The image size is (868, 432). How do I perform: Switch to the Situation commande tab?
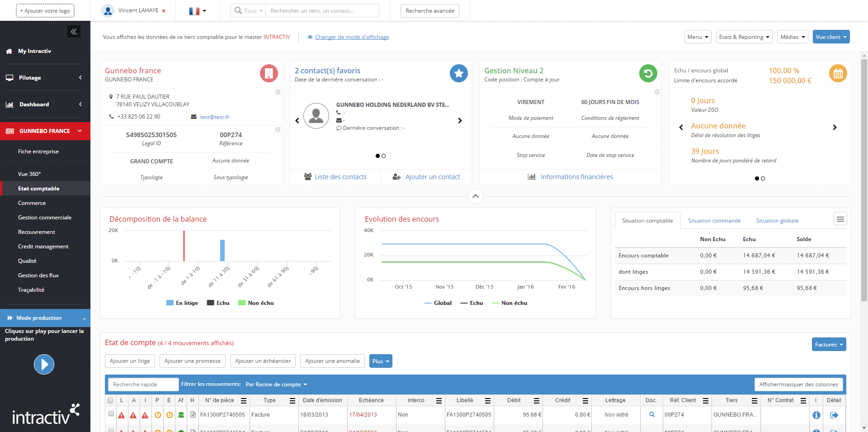(x=714, y=220)
